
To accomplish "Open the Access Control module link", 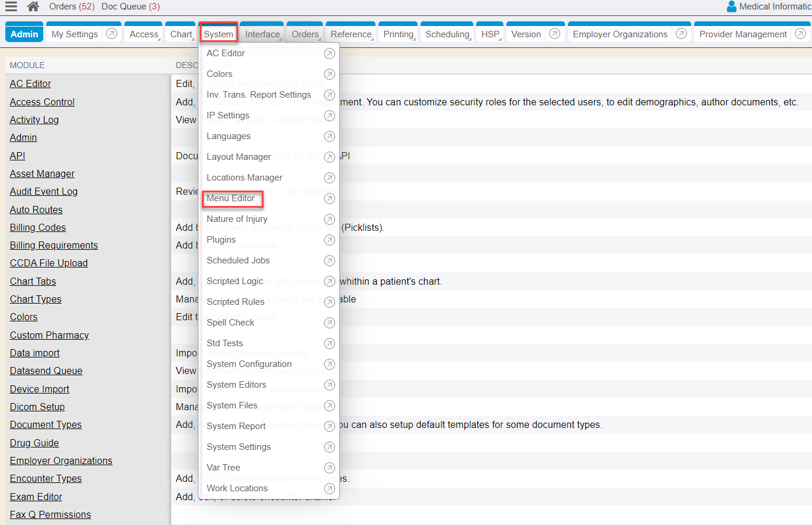I will (x=42, y=102).
